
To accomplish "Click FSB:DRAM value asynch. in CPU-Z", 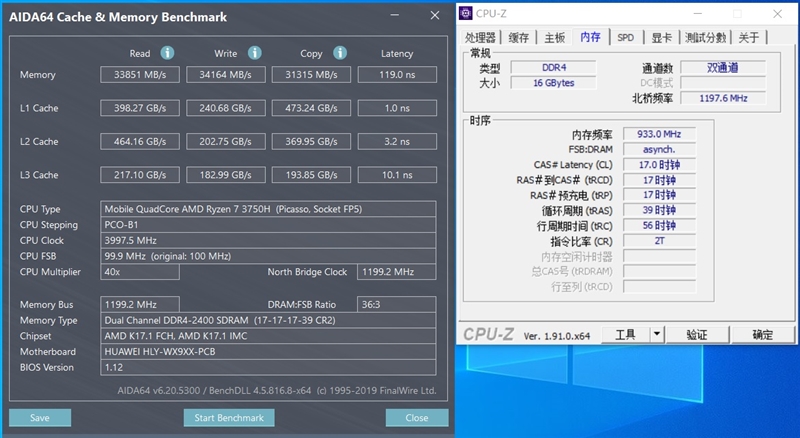I will (x=659, y=149).
